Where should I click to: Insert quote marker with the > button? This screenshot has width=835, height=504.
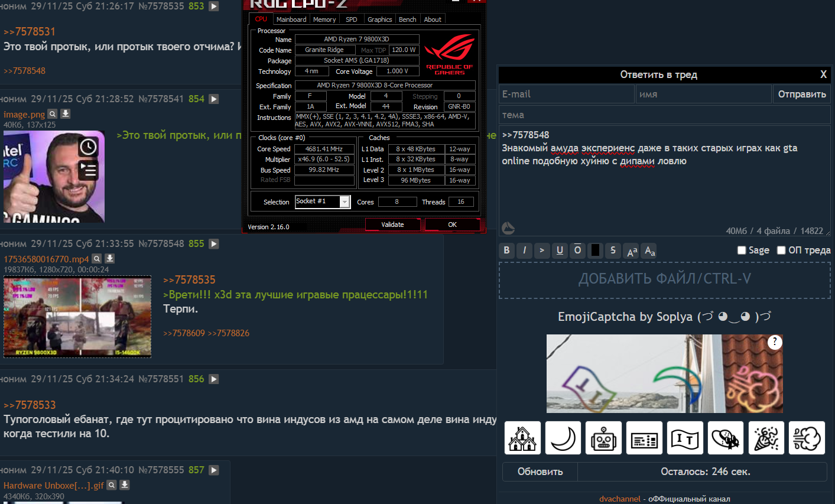click(x=542, y=251)
